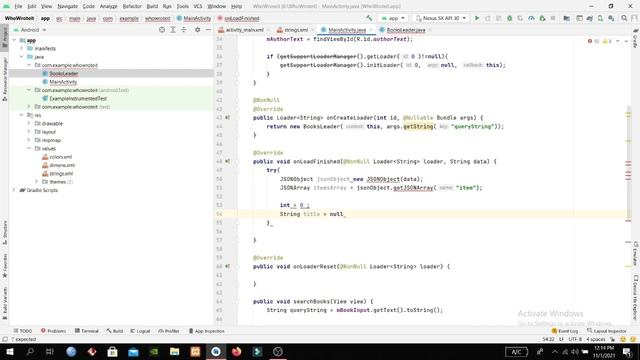Click Expand All icon in Project panel
Screen dimensions: 640x360
(173, 30)
